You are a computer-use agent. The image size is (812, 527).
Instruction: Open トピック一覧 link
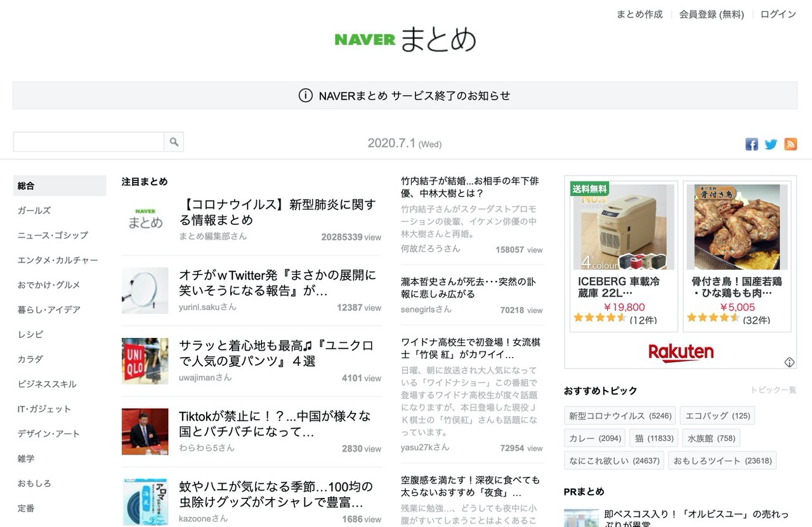(773, 390)
